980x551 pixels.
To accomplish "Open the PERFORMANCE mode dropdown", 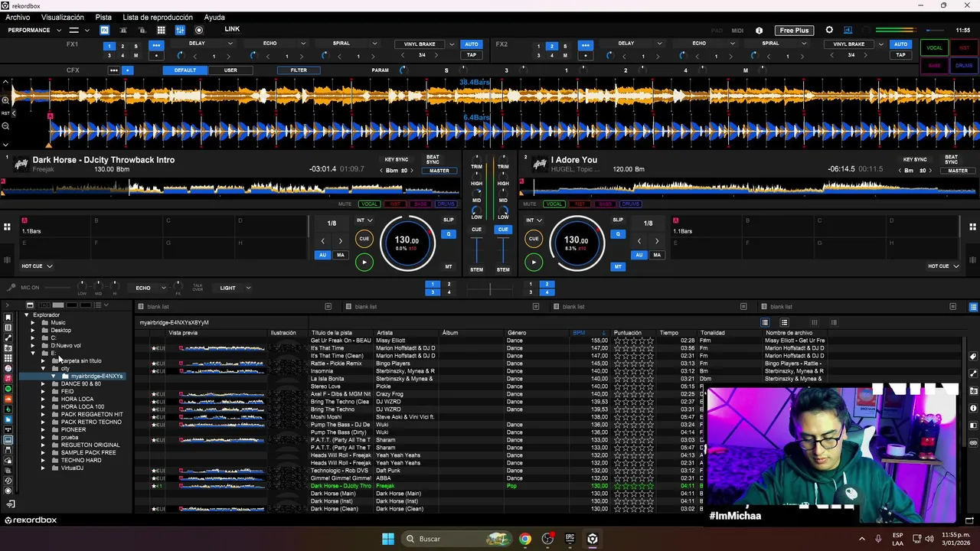I will point(34,31).
